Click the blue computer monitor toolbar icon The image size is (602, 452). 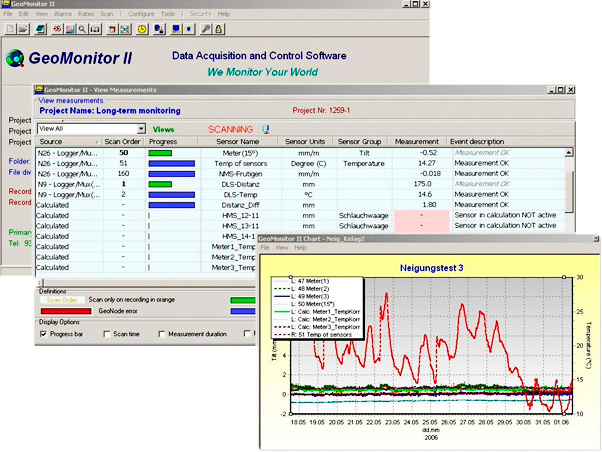[x=176, y=29]
